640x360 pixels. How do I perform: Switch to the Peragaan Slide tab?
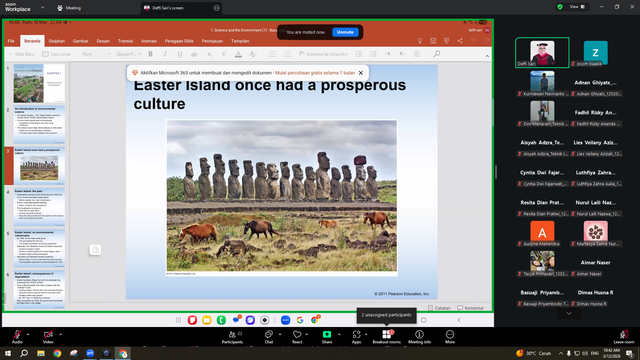179,41
